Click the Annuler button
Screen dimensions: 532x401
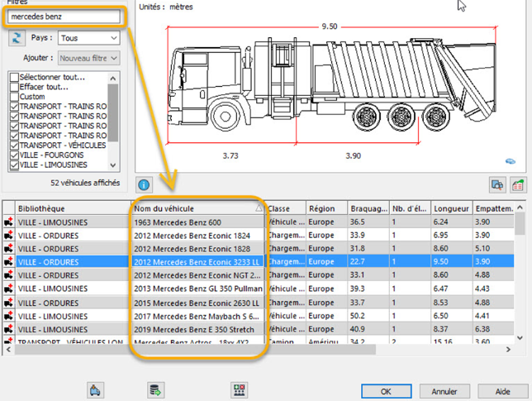coord(444,391)
